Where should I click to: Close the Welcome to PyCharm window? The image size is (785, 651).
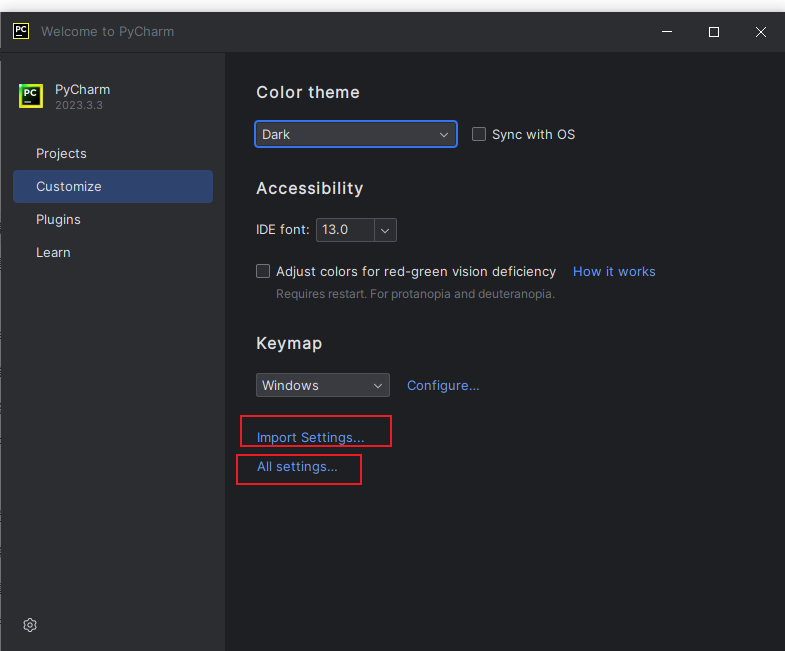[x=760, y=32]
